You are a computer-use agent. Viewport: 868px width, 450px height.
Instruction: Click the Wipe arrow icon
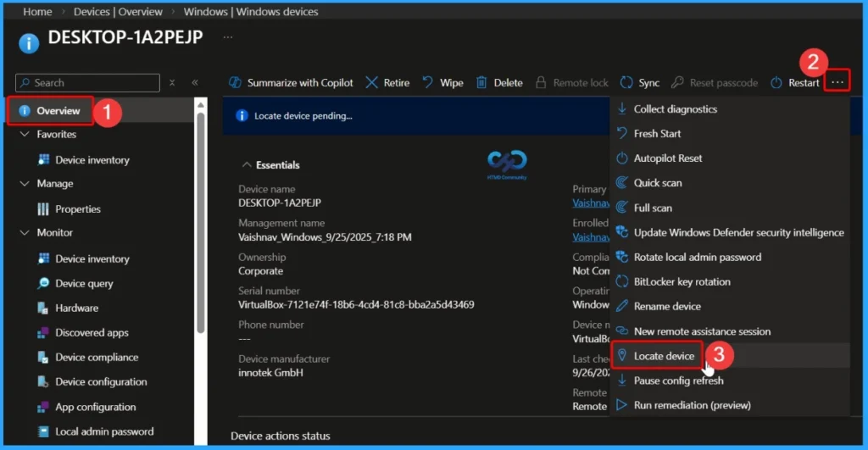point(428,82)
